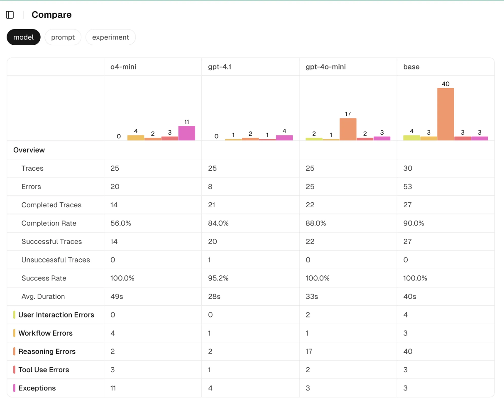Click the Completion Rate row label
504x420 pixels.
click(x=49, y=223)
